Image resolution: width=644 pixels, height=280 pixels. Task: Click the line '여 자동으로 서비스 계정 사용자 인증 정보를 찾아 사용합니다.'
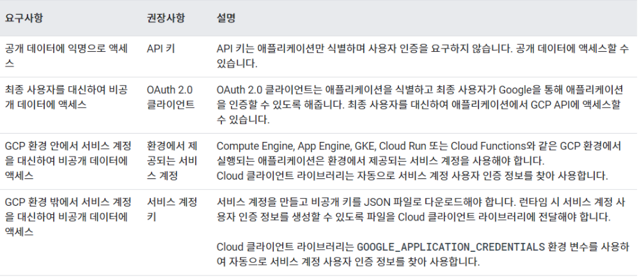coord(348,261)
